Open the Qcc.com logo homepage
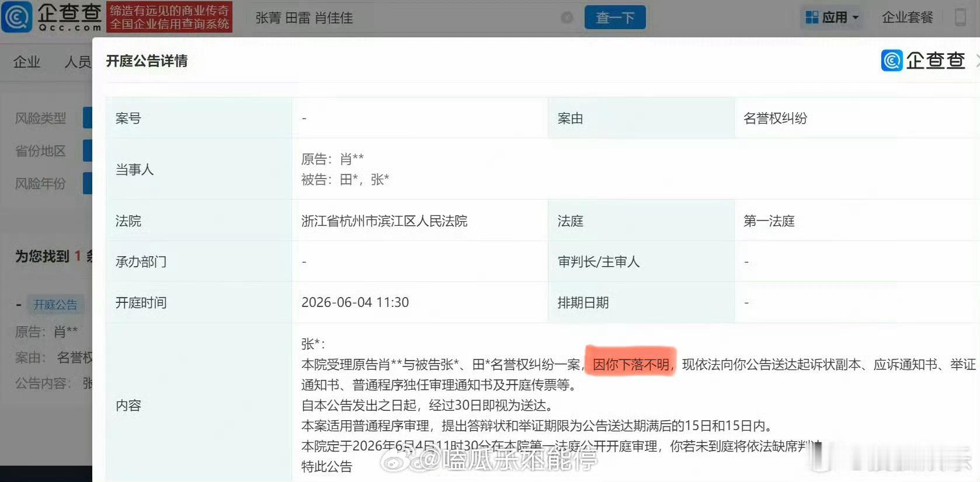This screenshot has height=482, width=980. 51,16
